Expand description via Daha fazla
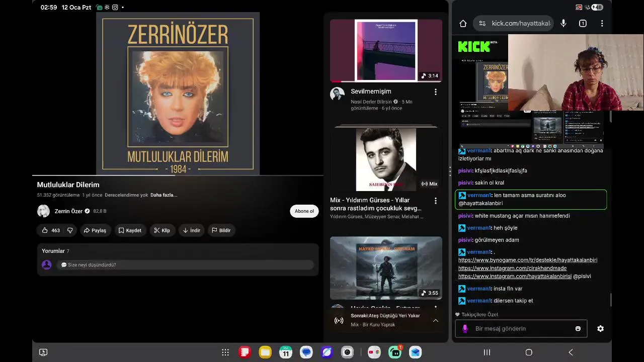This screenshot has width=644, height=362. pyautogui.click(x=164, y=195)
